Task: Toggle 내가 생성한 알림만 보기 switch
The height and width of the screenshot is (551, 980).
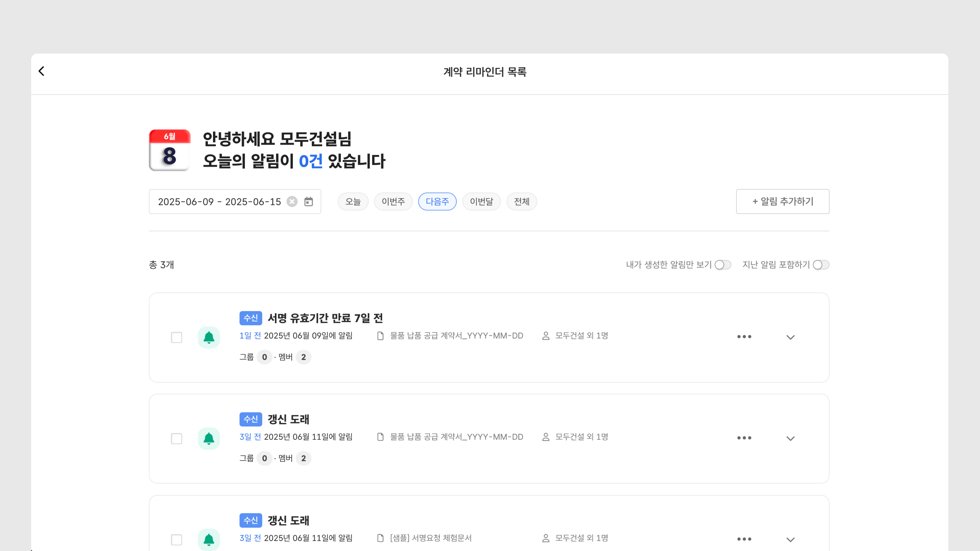Action: tap(722, 265)
